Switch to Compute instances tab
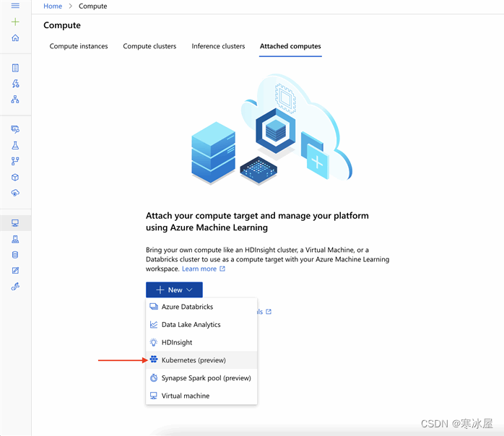504x436 pixels. (x=79, y=46)
